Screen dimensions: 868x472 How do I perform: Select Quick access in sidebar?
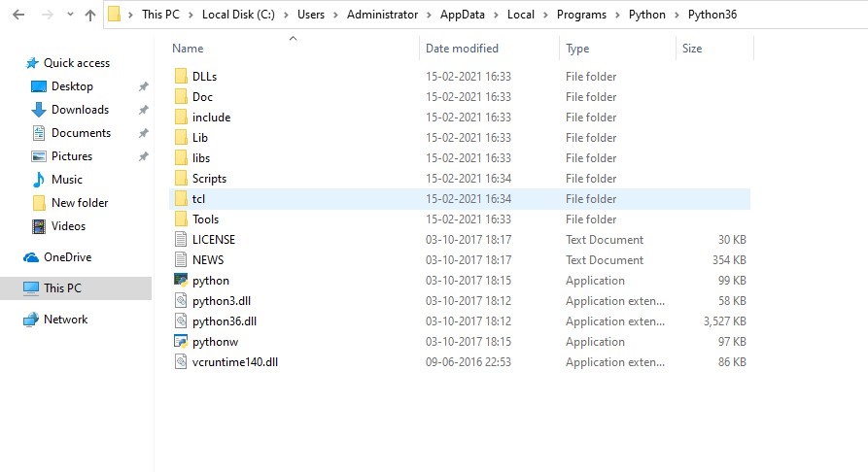pos(77,63)
